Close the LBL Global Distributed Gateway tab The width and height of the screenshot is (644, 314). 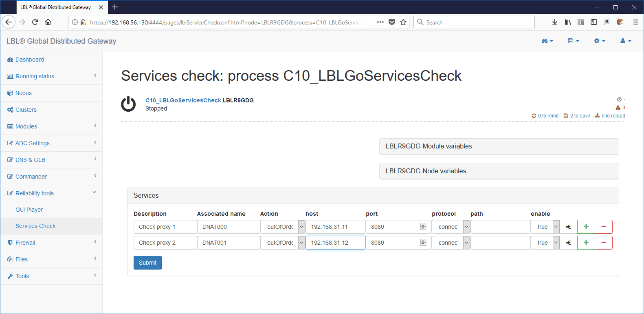(x=101, y=7)
